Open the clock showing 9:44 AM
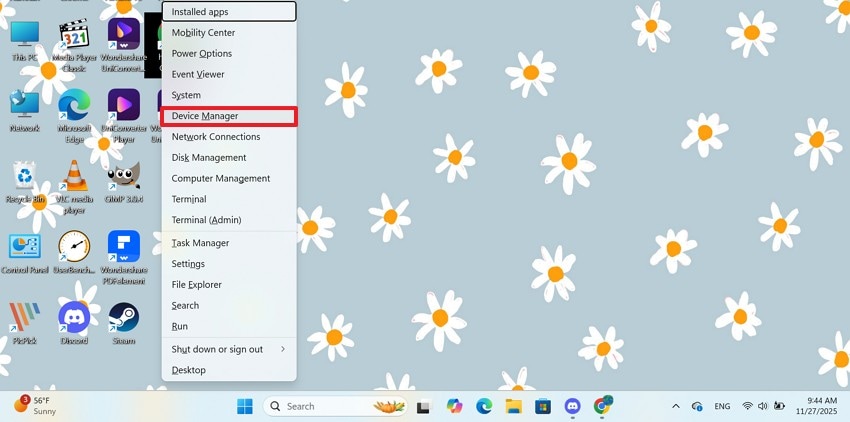This screenshot has height=422, width=850. pyautogui.click(x=817, y=406)
